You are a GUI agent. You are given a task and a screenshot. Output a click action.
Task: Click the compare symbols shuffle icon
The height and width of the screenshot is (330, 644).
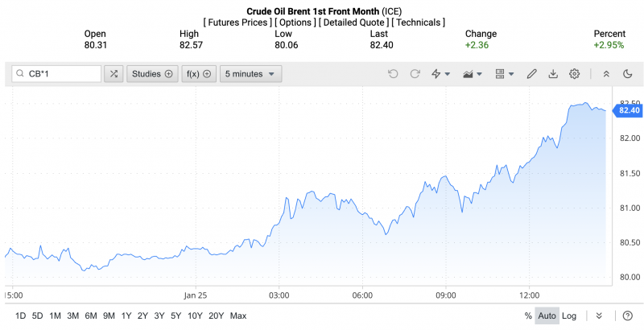pyautogui.click(x=114, y=74)
